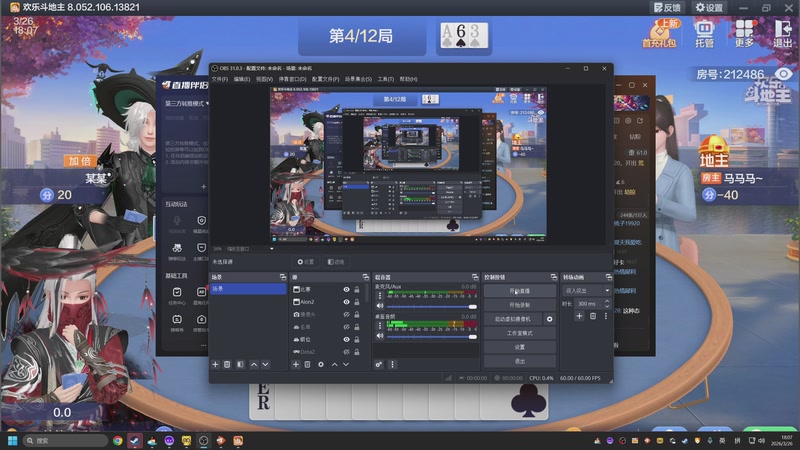Open the 编辑(E) menu in OBS

click(242, 79)
